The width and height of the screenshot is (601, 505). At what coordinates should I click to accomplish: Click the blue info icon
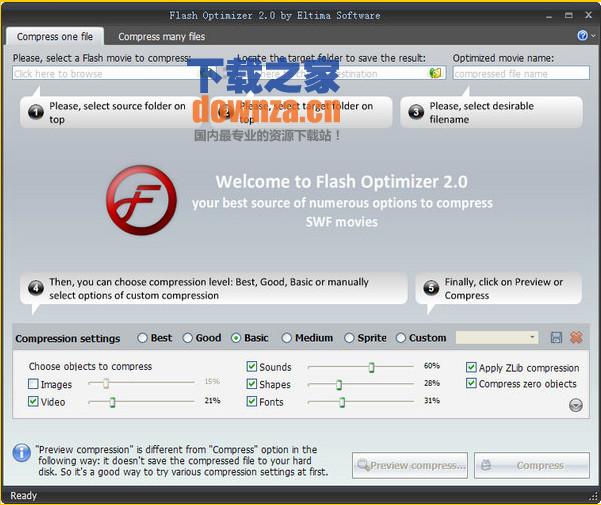tap(21, 453)
